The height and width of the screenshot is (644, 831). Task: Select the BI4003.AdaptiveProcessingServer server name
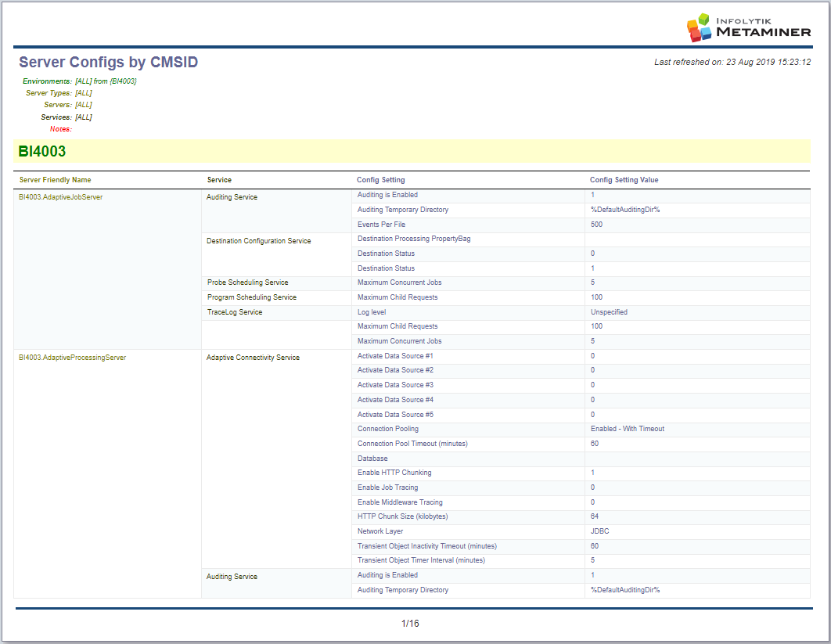pyautogui.click(x=72, y=358)
